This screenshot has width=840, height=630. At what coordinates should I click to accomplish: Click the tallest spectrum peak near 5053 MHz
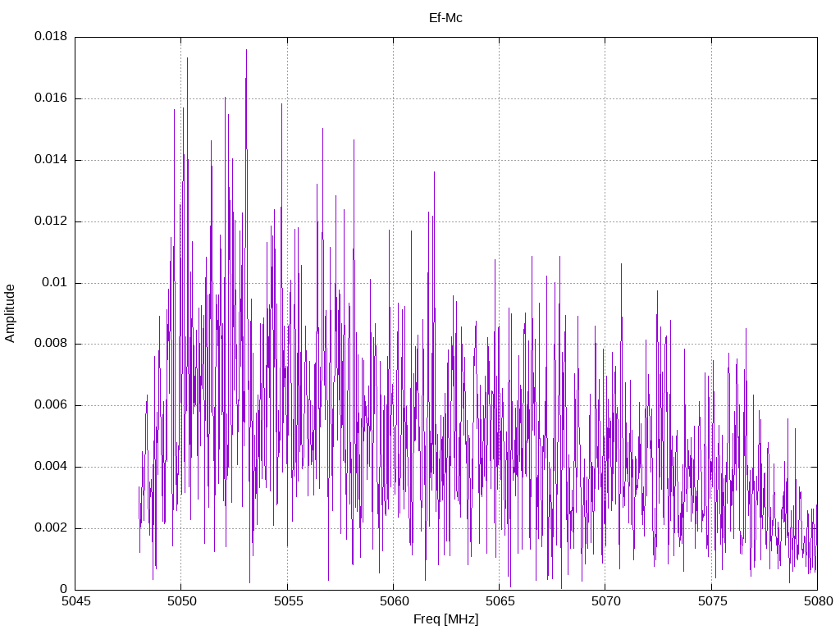246,51
